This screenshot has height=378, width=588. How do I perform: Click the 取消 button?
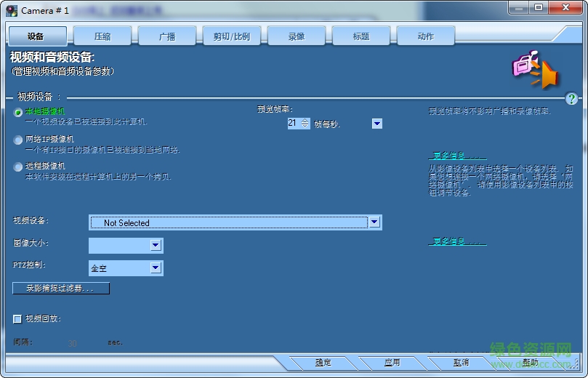pyautogui.click(x=461, y=363)
